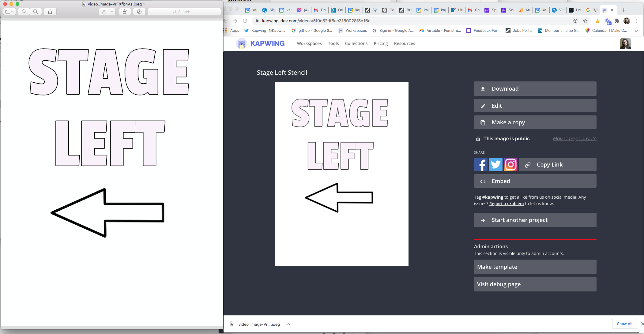This screenshot has height=334, width=644.
Task: Open Preview sidebar view dropdown
Action: tap(9, 12)
